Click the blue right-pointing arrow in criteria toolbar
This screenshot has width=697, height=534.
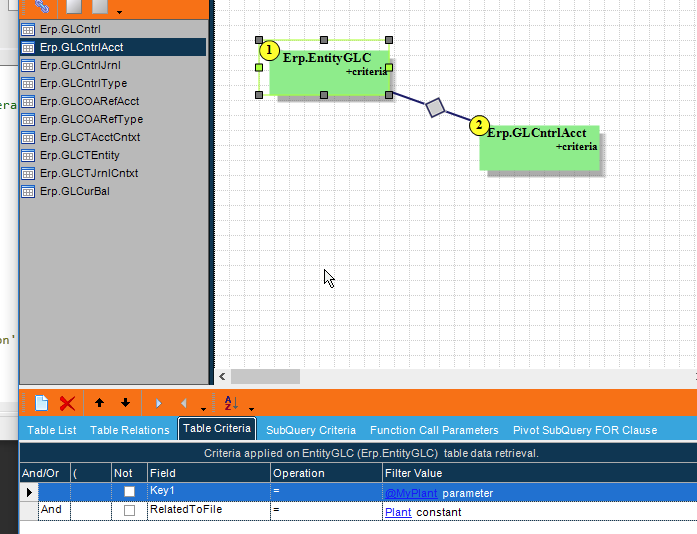pos(159,404)
